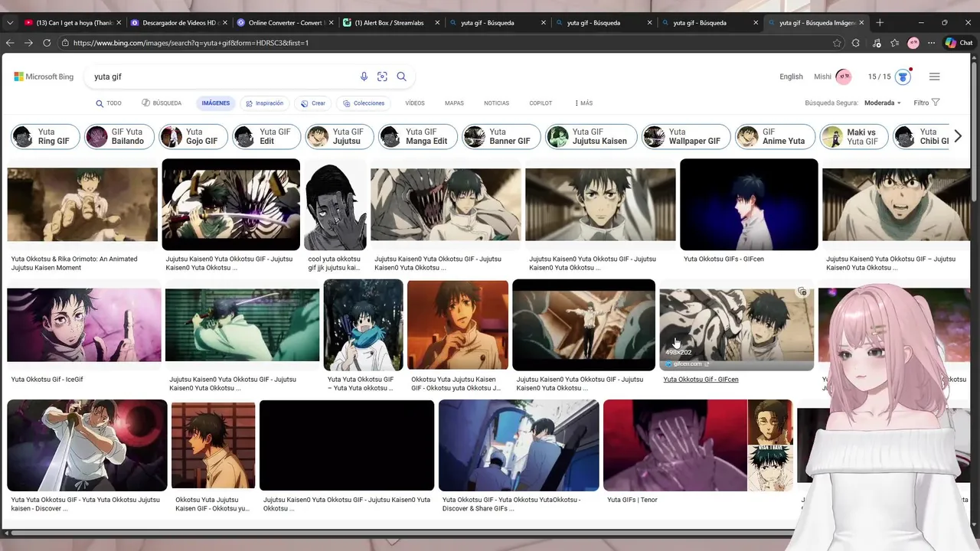Open the browser Extensions puzzle icon
The height and width of the screenshot is (551, 980).
(856, 43)
